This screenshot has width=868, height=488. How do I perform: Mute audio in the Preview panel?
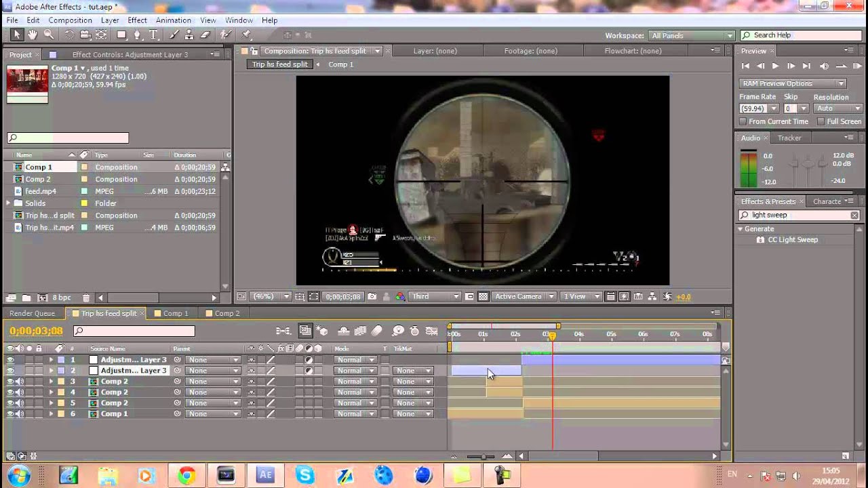coord(824,66)
